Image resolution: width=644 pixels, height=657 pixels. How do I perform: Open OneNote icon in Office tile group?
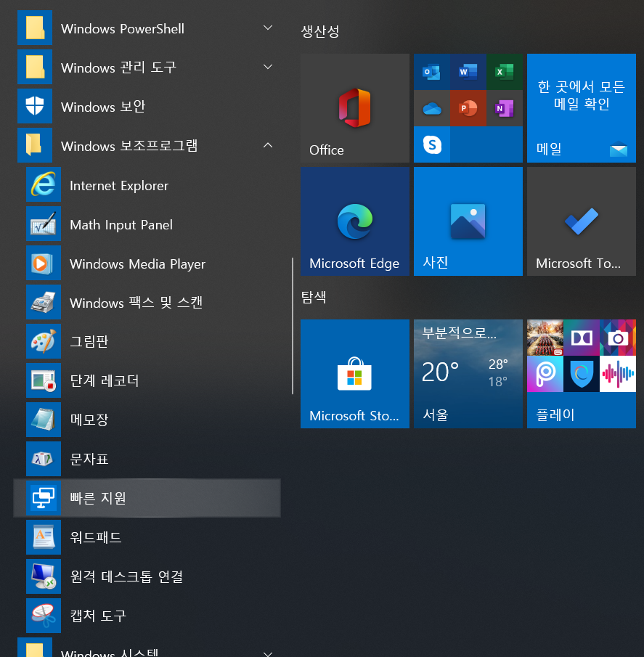tap(505, 108)
